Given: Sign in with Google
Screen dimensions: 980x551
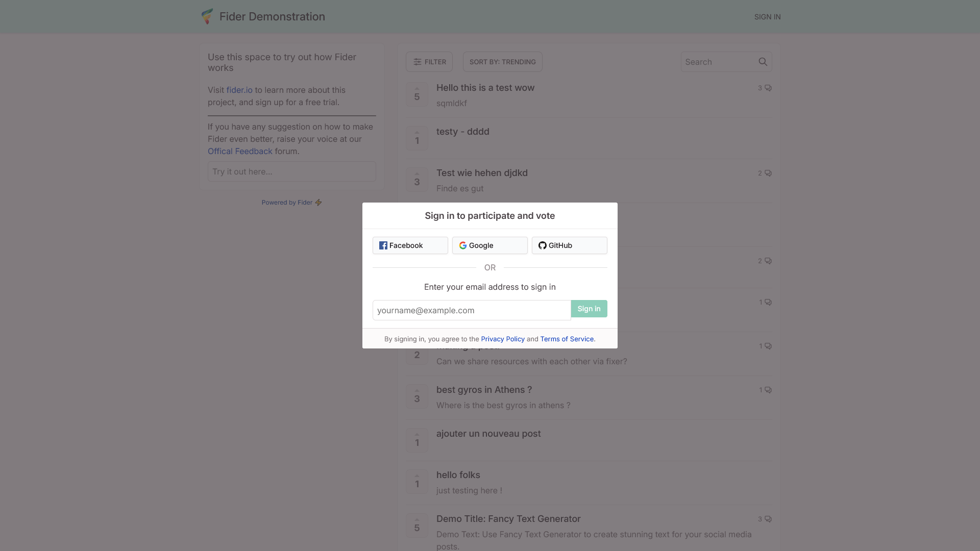Looking at the screenshot, I should pos(489,245).
